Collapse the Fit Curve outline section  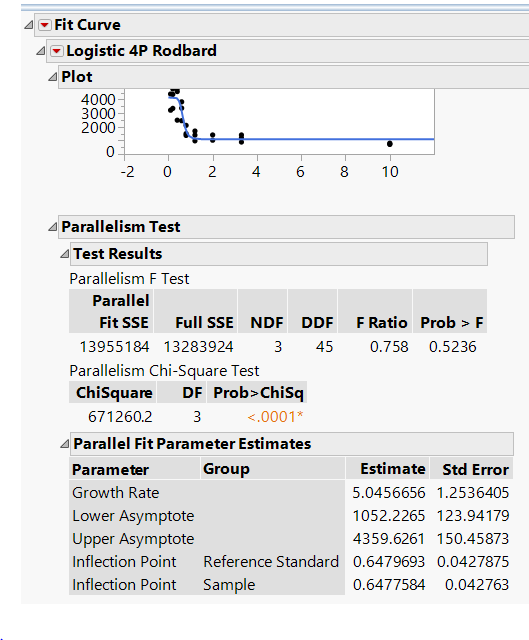point(28,25)
